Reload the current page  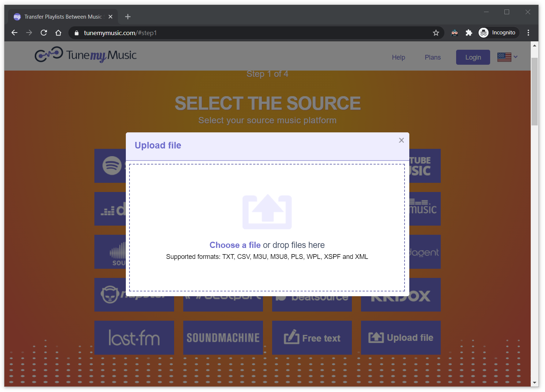click(44, 33)
